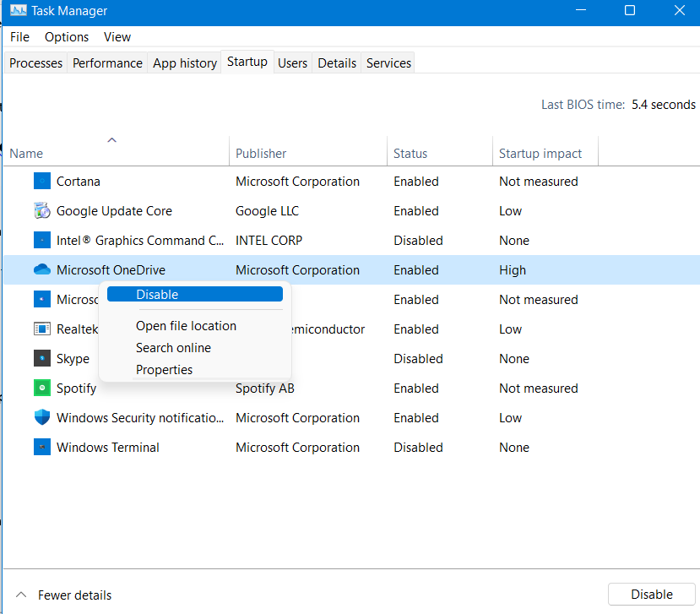Open the Services tab
Viewport: 700px width, 614px height.
388,63
